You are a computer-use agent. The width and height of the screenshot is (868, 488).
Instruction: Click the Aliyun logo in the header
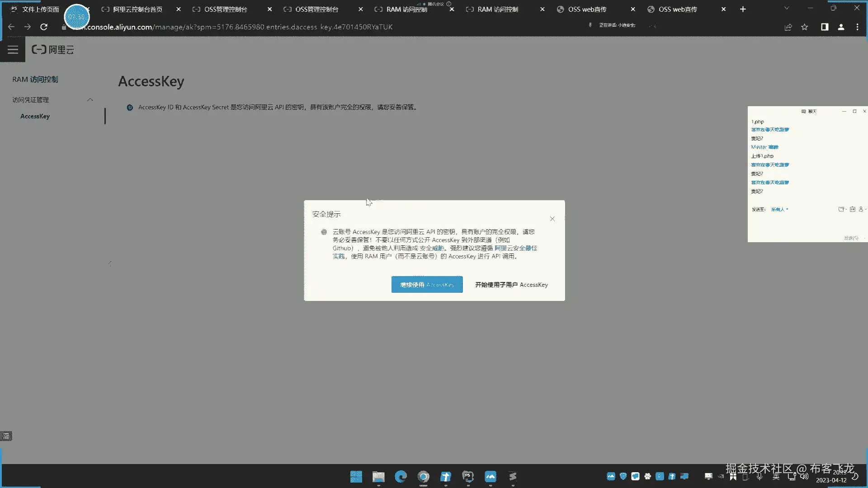click(x=52, y=50)
